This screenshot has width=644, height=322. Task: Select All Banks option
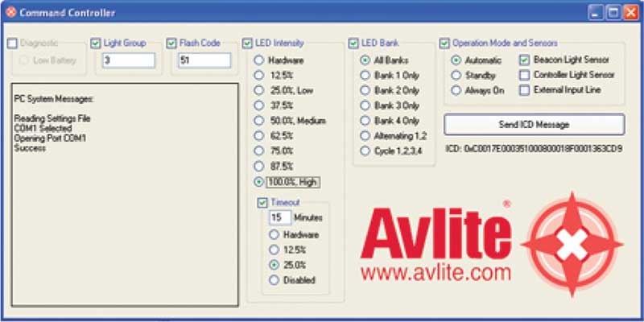(x=365, y=60)
